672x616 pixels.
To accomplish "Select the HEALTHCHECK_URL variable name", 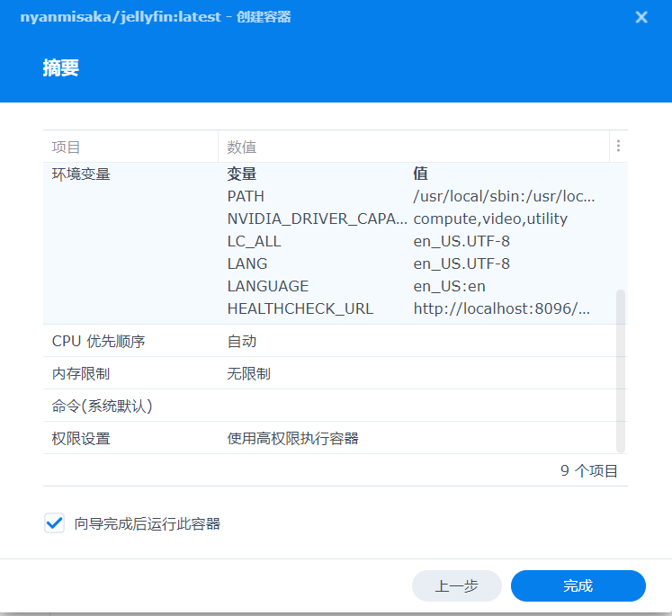I will [300, 308].
